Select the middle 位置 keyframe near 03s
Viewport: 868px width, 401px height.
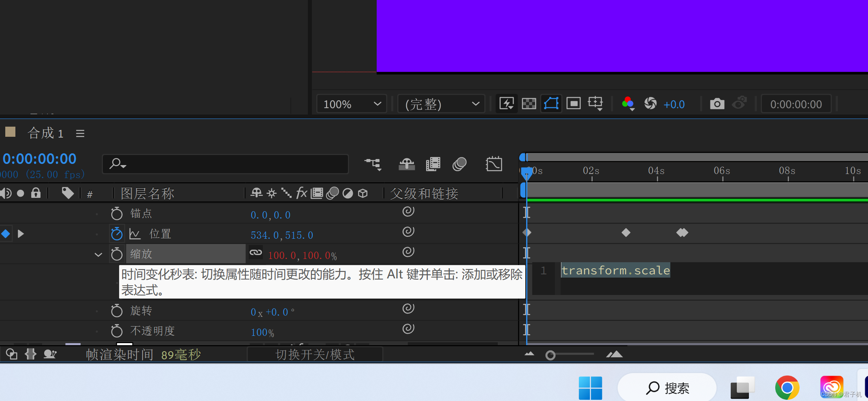pyautogui.click(x=626, y=233)
